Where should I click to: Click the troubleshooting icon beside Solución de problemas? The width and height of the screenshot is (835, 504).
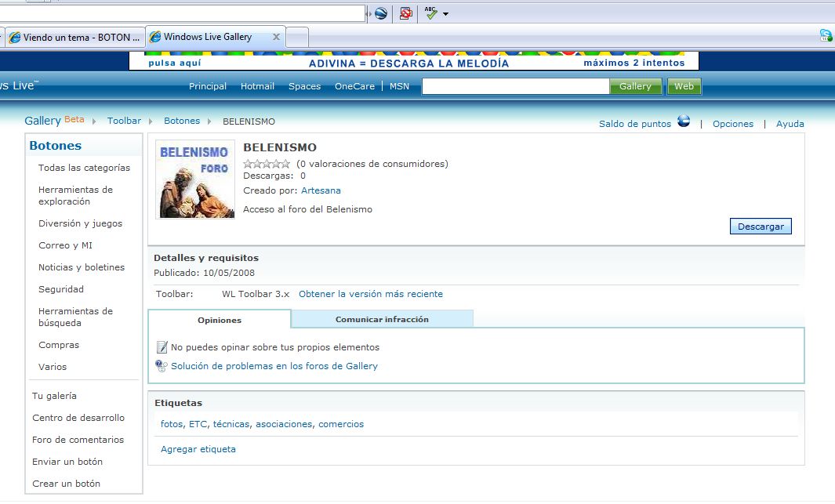[x=162, y=366]
